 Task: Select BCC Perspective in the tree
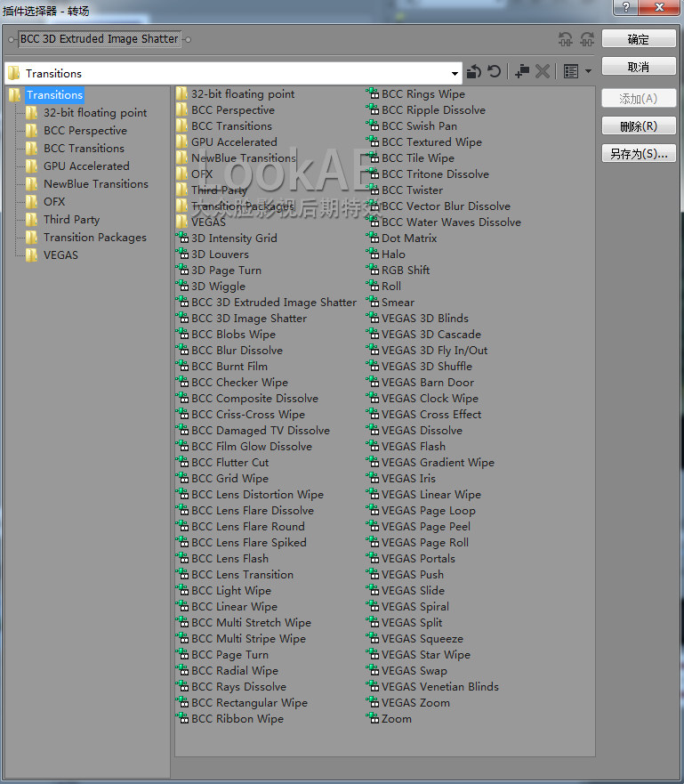(x=84, y=131)
